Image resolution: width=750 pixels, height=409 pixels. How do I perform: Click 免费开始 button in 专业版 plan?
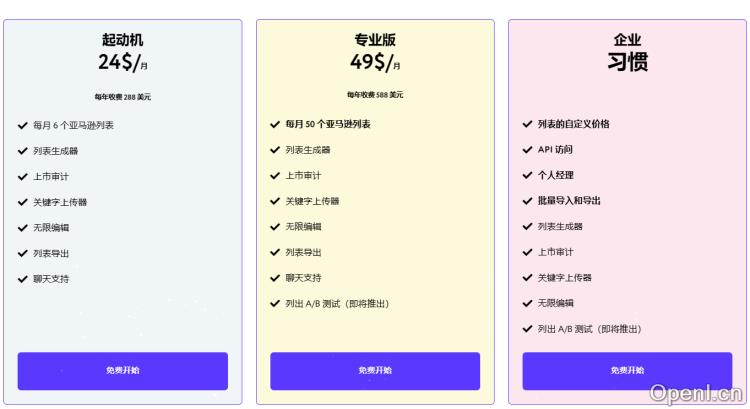coord(375,370)
